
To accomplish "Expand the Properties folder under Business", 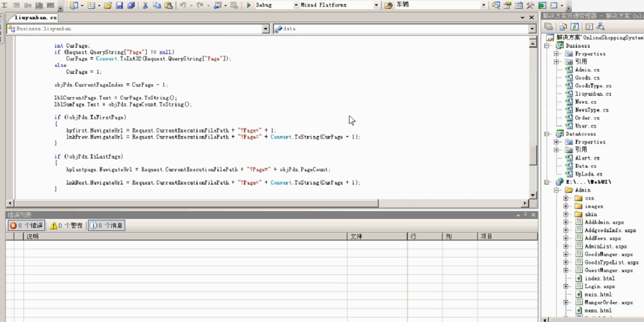I will tap(557, 54).
